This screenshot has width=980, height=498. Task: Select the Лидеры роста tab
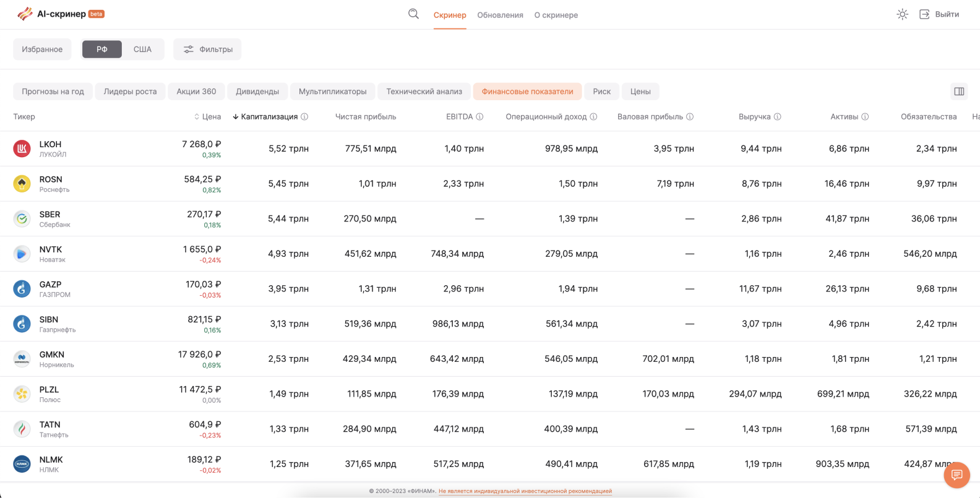pos(130,92)
